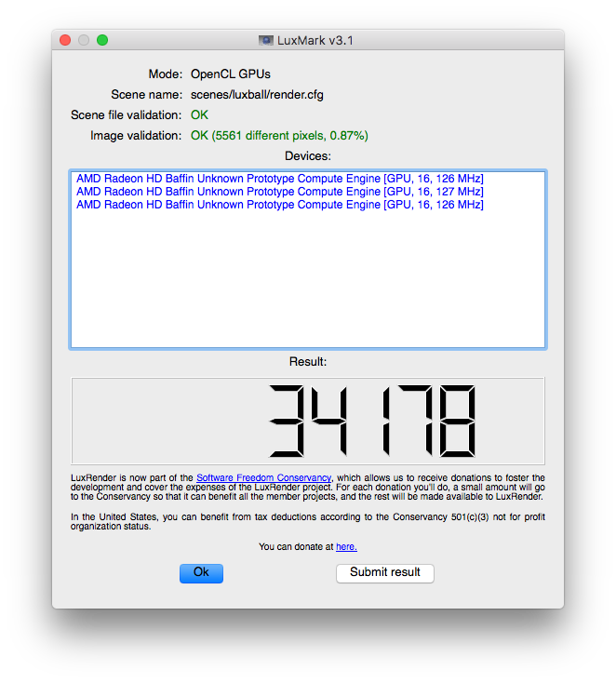Click the blue Ok button
The image size is (616, 683).
tap(201, 573)
